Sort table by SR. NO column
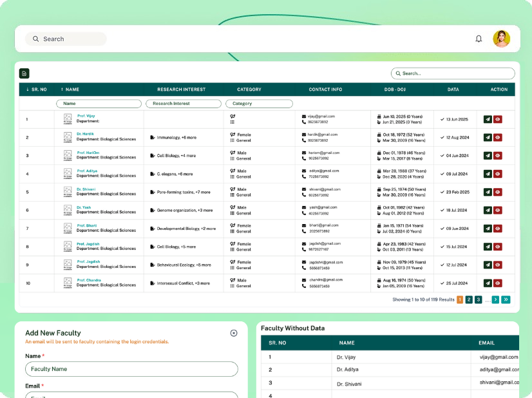This screenshot has height=398, width=532. click(x=37, y=90)
